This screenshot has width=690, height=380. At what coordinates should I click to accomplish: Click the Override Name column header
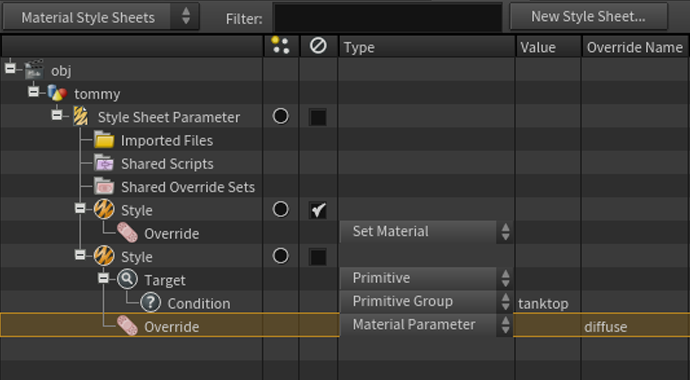[635, 47]
